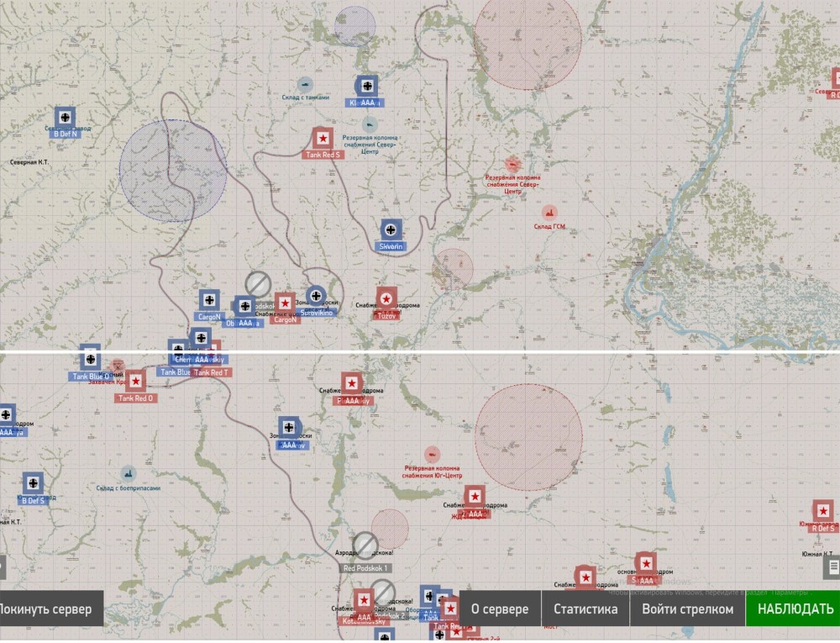Select the red CargoN star icon

coord(285,303)
